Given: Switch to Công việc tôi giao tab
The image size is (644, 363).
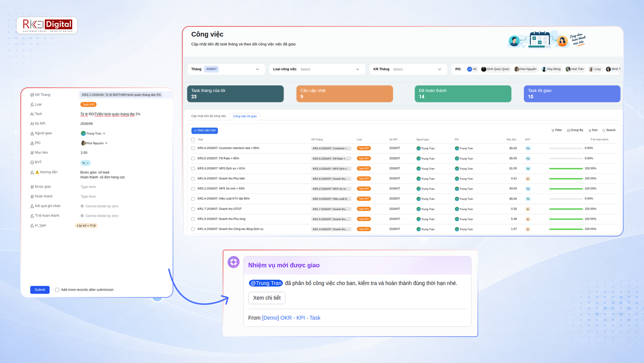Looking at the screenshot, I should click(245, 116).
